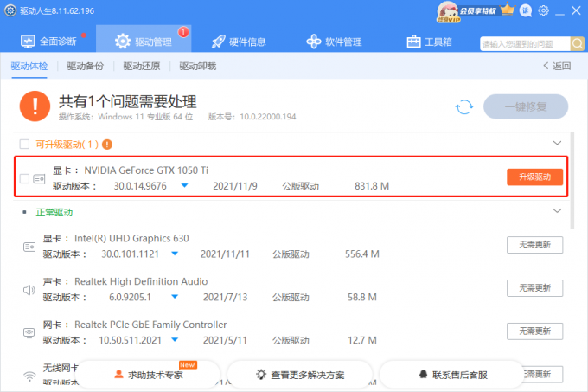This screenshot has height=392, width=588.
Task: Tick the NVIDIA GeForce GTX 1050 Ti checkbox
Action: pyautogui.click(x=24, y=178)
